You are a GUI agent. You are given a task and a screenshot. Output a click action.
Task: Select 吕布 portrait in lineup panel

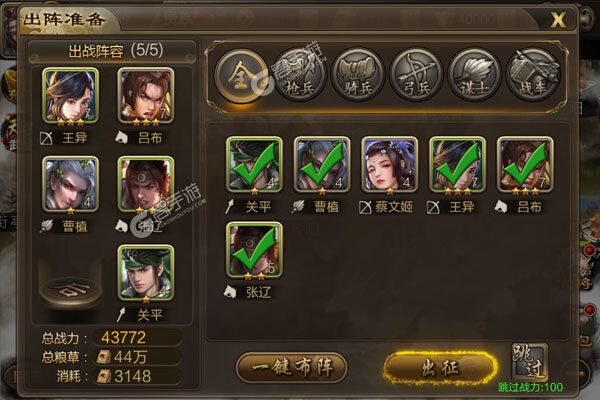pos(146,96)
